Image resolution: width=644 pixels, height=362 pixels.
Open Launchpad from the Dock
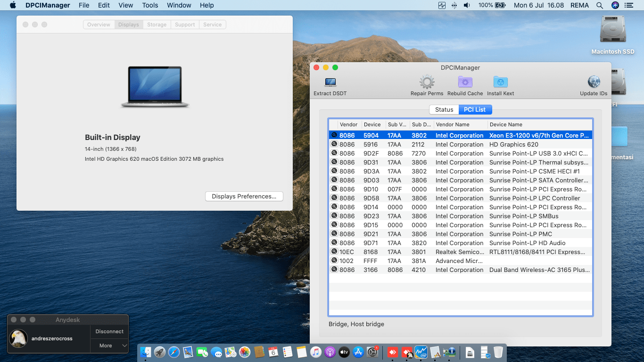(x=160, y=352)
